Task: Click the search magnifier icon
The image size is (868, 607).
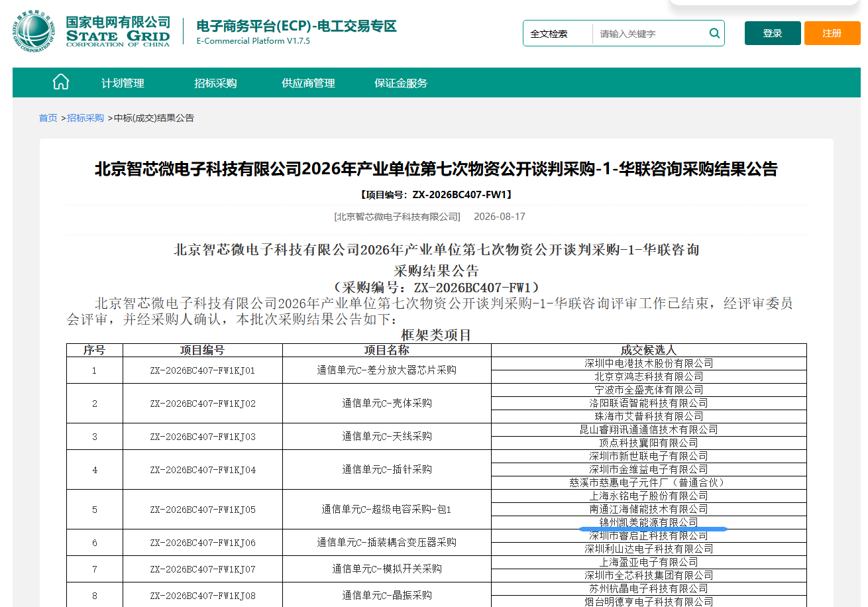Action: click(714, 33)
